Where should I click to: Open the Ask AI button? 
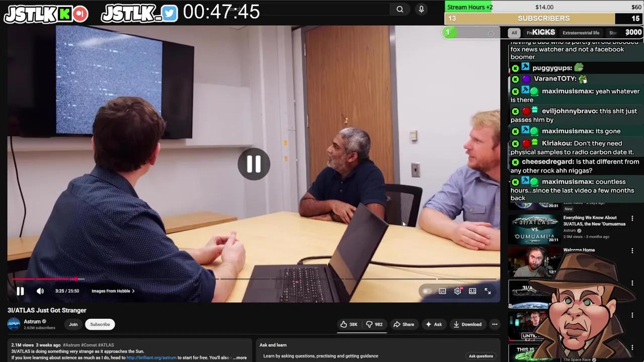click(x=433, y=324)
